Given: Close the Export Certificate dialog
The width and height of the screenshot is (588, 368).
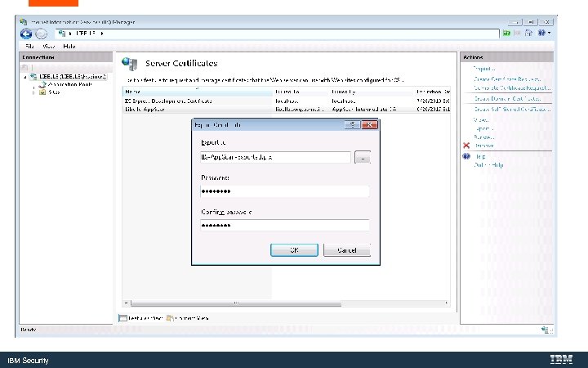Looking at the screenshot, I should [x=369, y=124].
